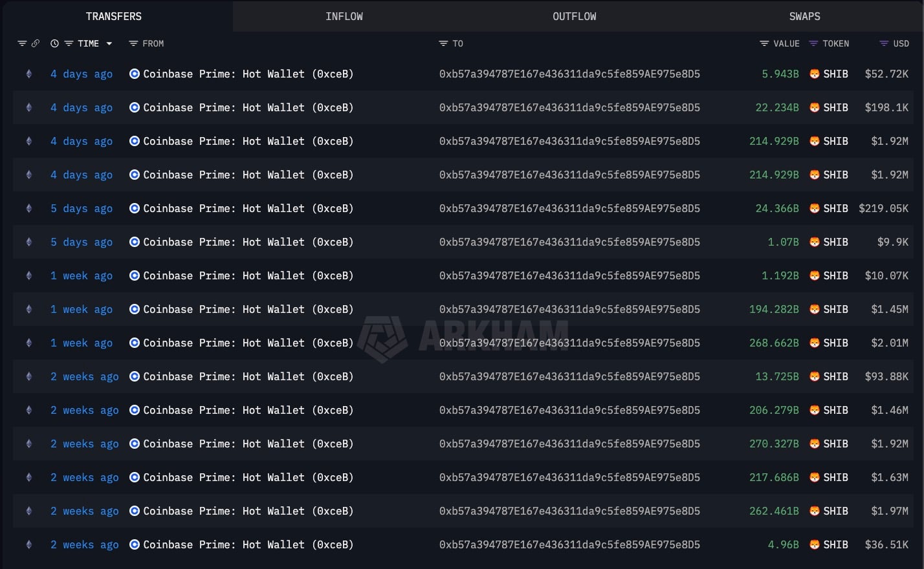Viewport: 924px width, 569px height.
Task: Select the SWAPS tab
Action: pos(804,16)
